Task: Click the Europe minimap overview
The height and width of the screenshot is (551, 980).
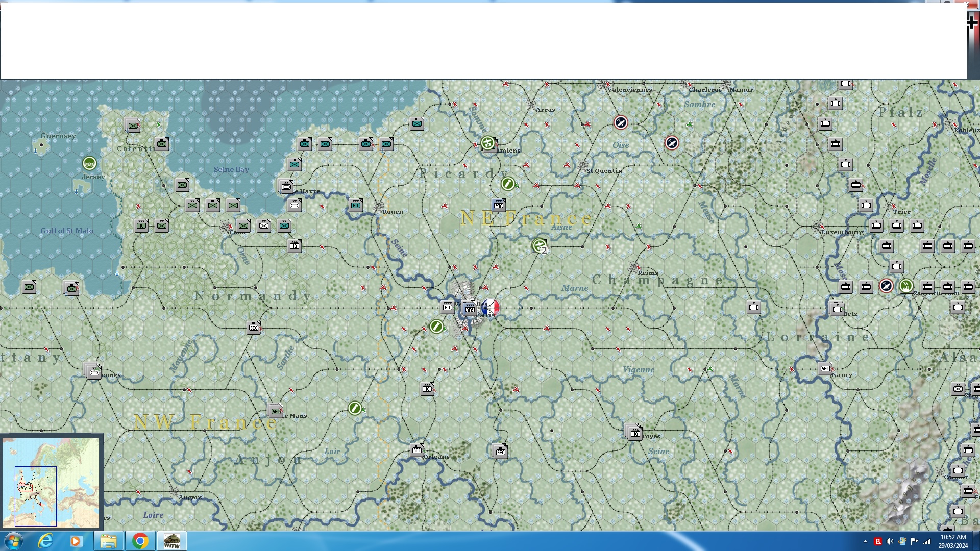Action: click(51, 482)
